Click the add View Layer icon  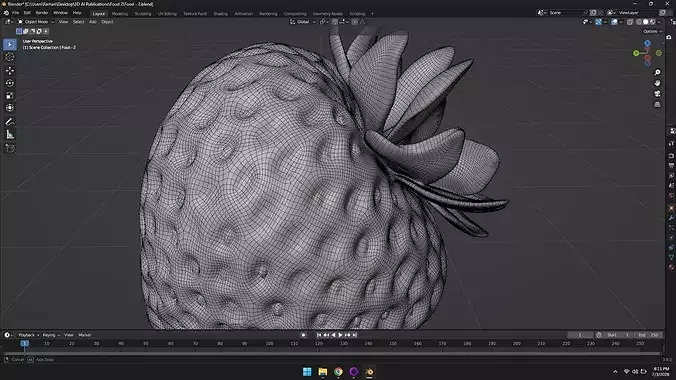(663, 13)
